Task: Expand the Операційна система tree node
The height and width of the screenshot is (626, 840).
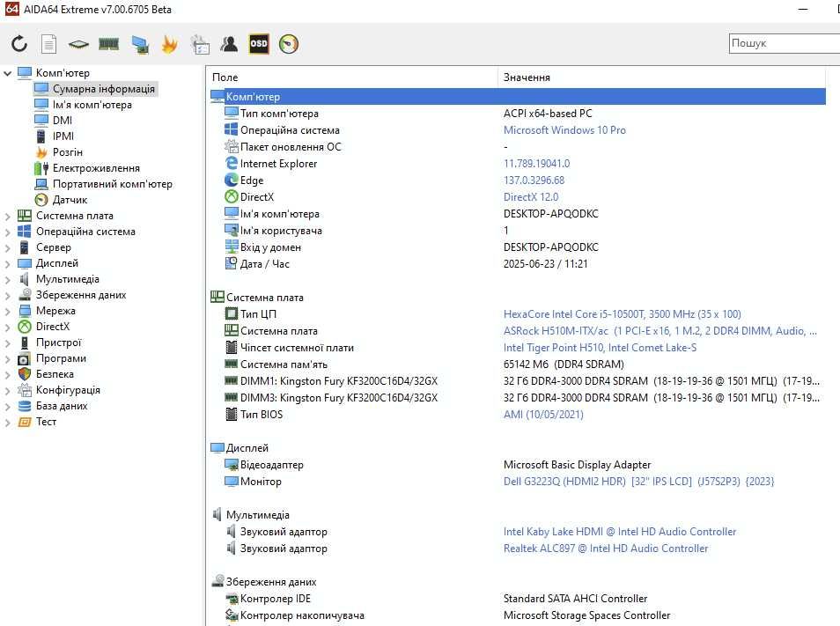Action: tap(8, 232)
